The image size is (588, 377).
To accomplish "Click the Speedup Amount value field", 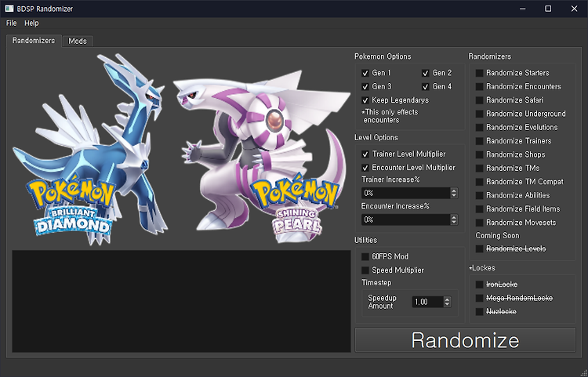I will [427, 302].
